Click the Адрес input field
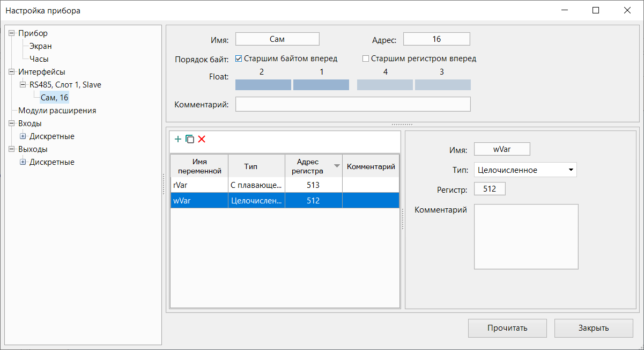The image size is (644, 350). pyautogui.click(x=436, y=39)
